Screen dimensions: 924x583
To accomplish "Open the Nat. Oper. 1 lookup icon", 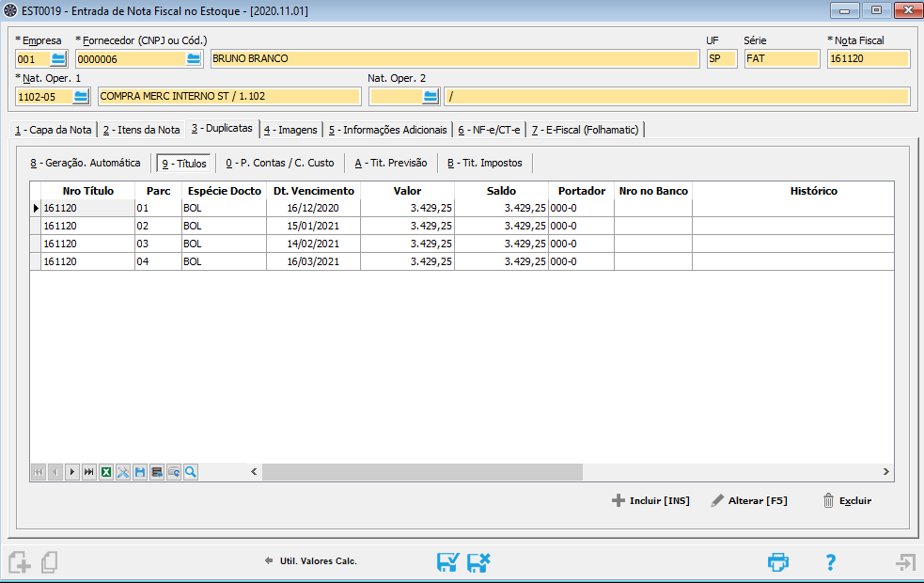I will coord(80,96).
